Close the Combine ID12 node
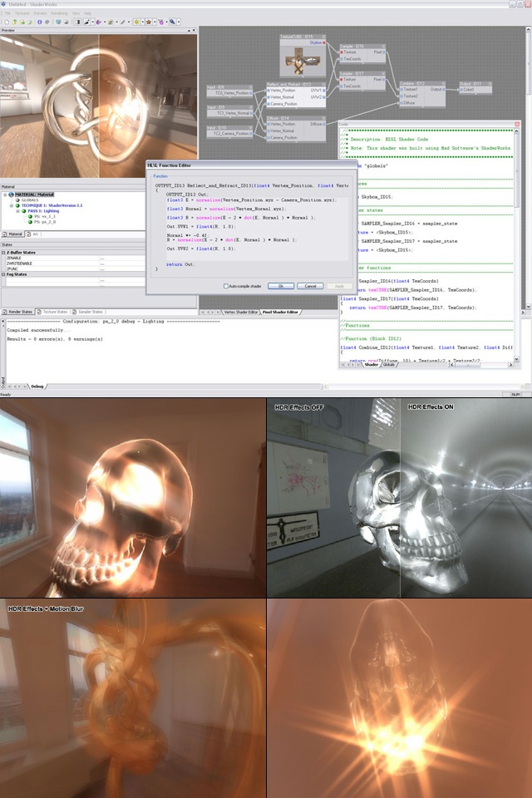The height and width of the screenshot is (798, 532). pos(443,83)
